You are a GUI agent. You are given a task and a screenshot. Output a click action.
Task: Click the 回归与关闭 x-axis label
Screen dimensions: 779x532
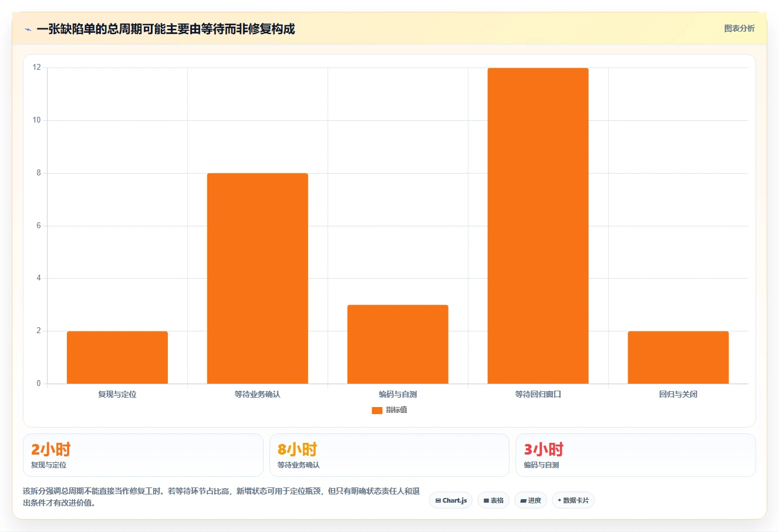679,394
